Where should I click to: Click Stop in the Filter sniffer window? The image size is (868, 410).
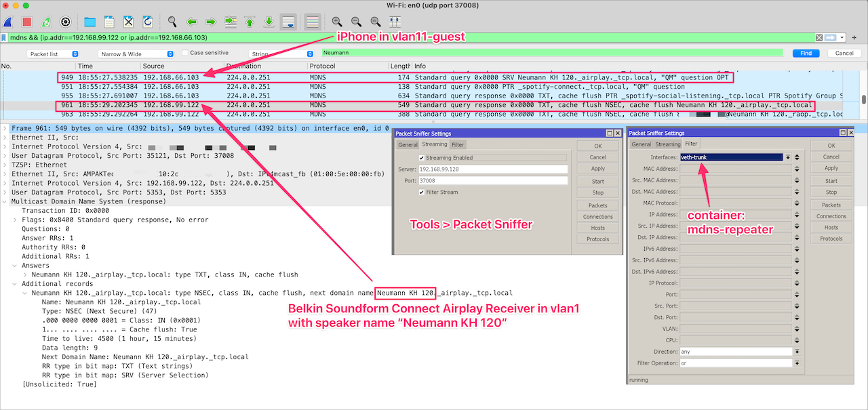point(831,192)
